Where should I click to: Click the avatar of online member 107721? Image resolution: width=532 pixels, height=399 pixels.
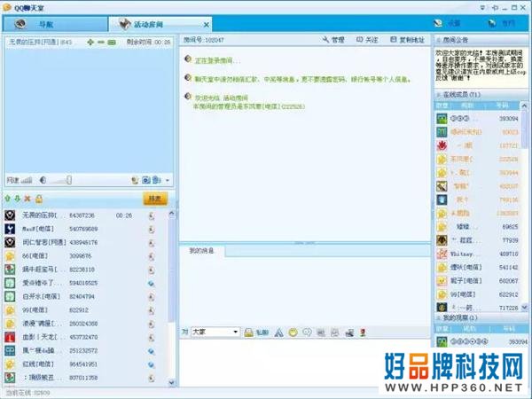pyautogui.click(x=442, y=145)
